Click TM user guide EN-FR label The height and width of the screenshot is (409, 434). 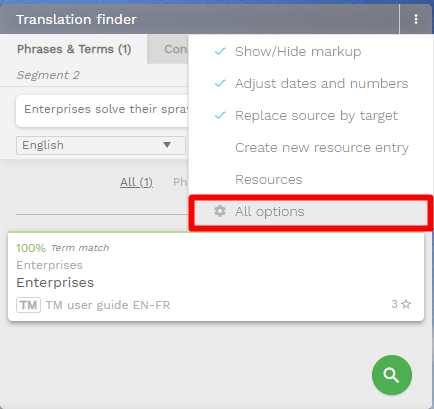108,305
